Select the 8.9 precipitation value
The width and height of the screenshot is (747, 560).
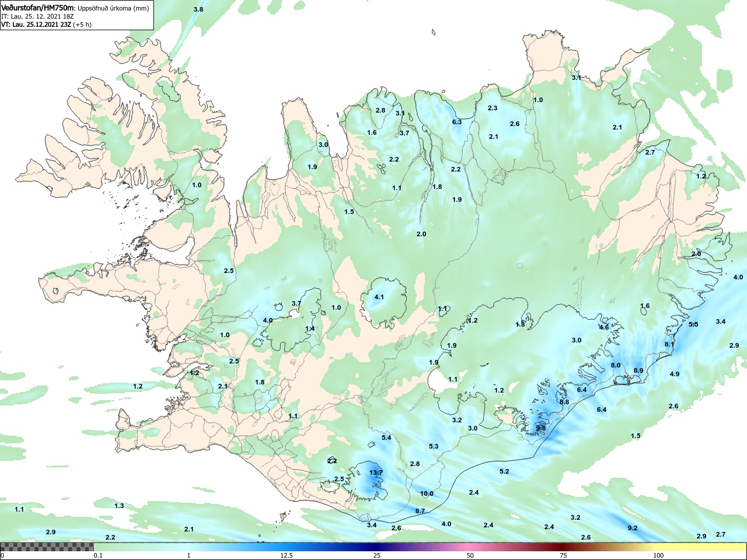(x=638, y=370)
